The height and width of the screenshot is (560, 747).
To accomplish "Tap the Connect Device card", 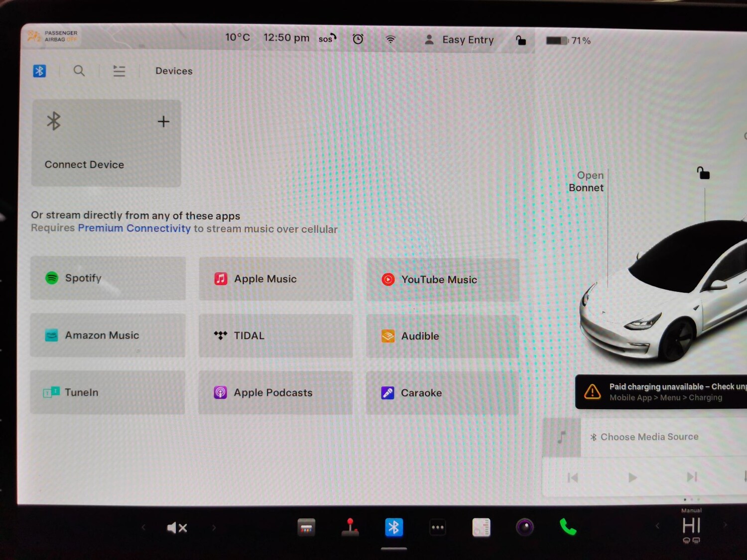I will (106, 143).
